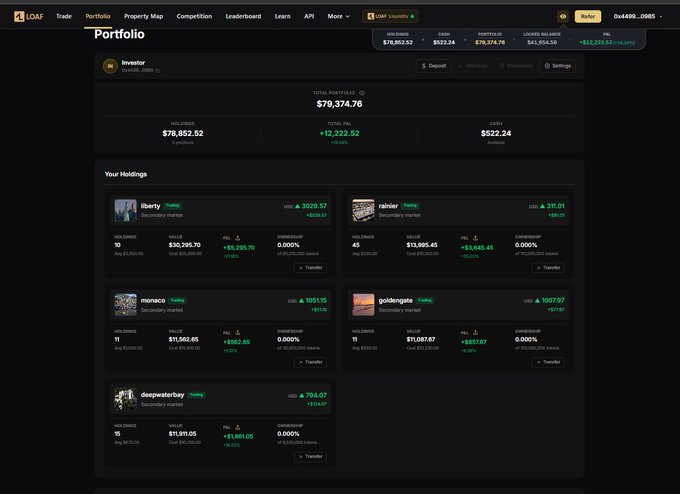Click the LOAF logo in the header

coord(29,16)
